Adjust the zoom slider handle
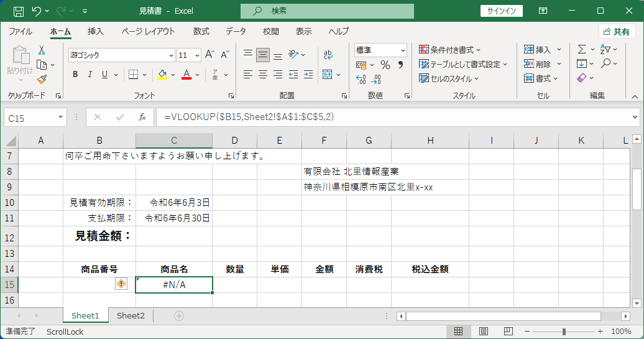This screenshot has height=339, width=644. (564, 331)
